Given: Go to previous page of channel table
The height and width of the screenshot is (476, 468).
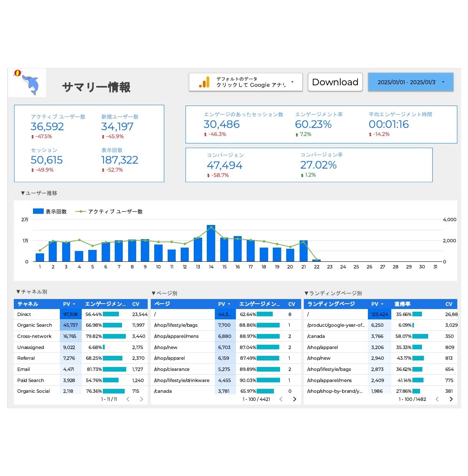Looking at the screenshot, I should coord(128,399).
